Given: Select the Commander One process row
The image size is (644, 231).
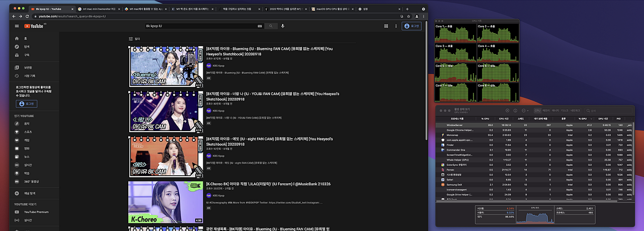Looking at the screenshot, I should point(533,150).
